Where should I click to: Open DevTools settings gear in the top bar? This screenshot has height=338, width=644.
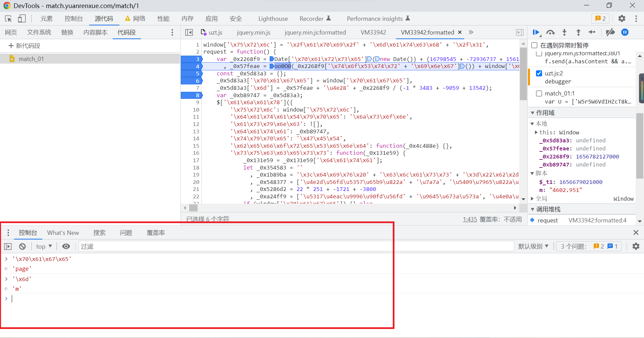tap(622, 19)
